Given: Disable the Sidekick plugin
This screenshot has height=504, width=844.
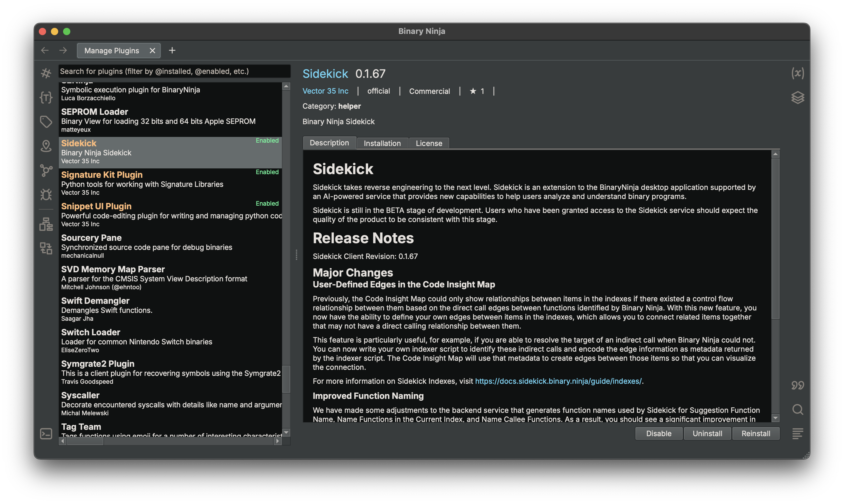Looking at the screenshot, I should pyautogui.click(x=658, y=433).
